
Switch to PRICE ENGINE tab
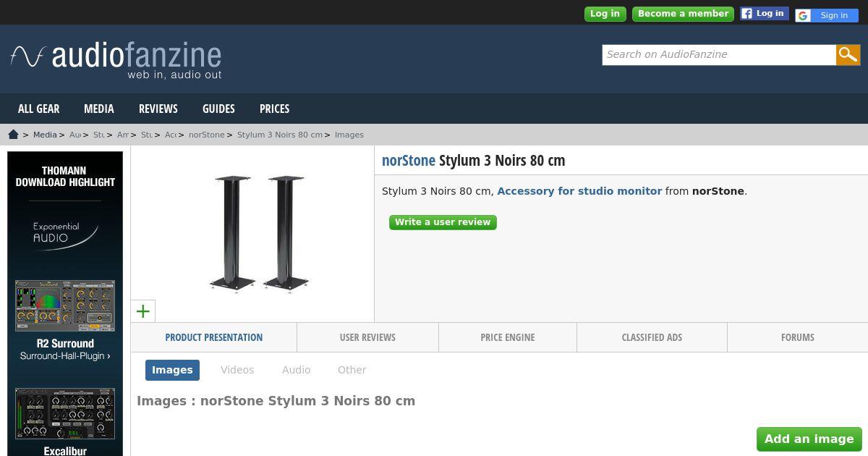508,337
